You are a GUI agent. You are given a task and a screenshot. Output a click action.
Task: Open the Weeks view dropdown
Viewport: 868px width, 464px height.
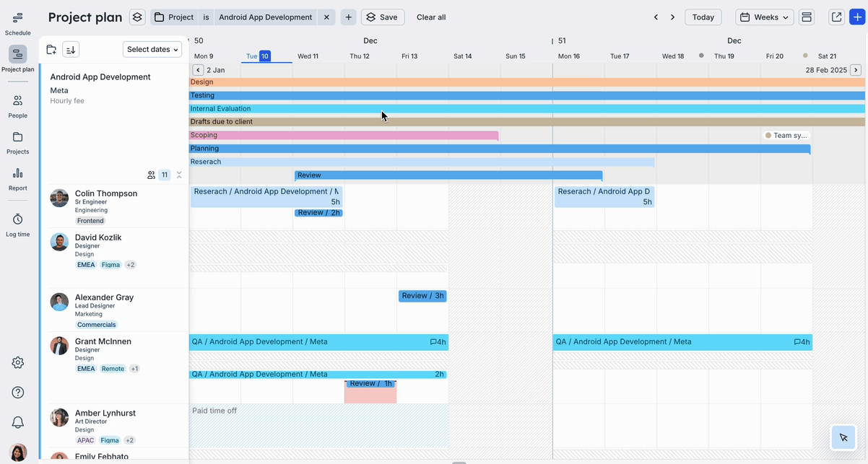pos(764,17)
